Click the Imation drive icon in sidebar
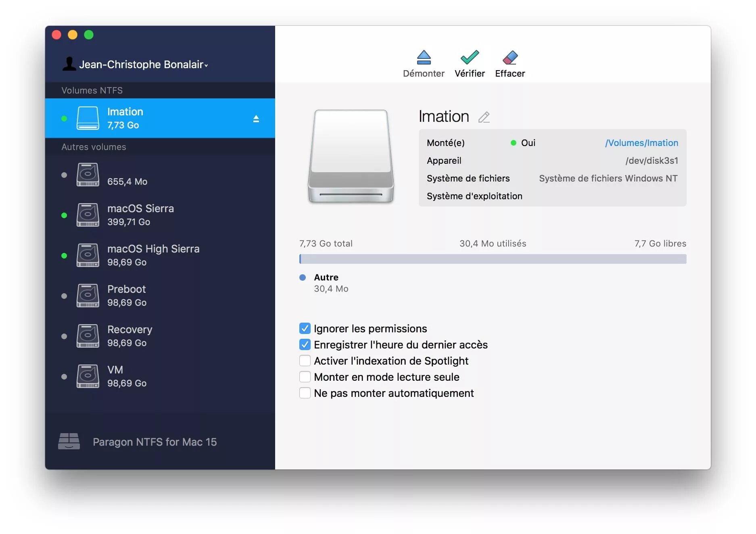 click(x=88, y=118)
